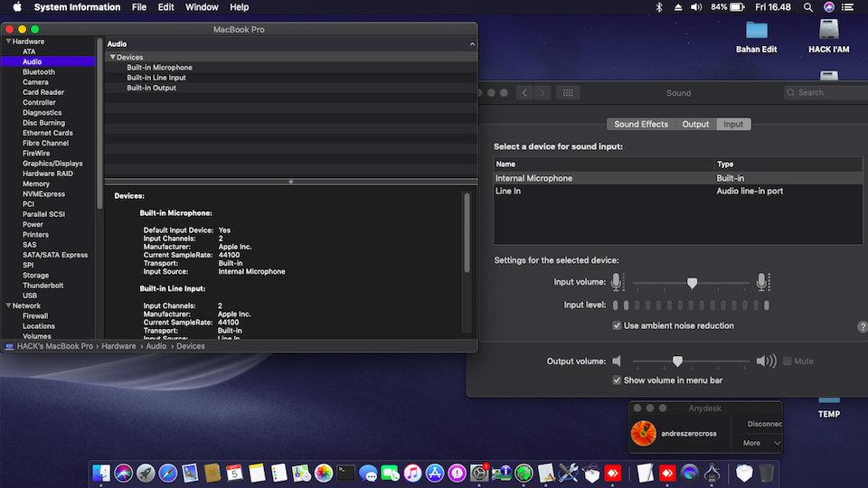Viewport: 868px width, 488px height.
Task: Open Reminders icon in dock
Action: click(279, 473)
